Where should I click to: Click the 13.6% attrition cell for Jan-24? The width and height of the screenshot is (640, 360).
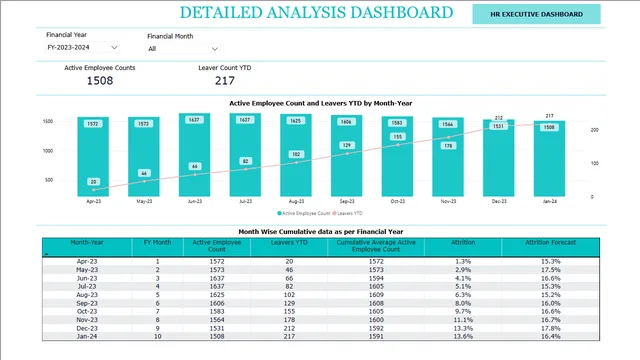click(x=463, y=336)
